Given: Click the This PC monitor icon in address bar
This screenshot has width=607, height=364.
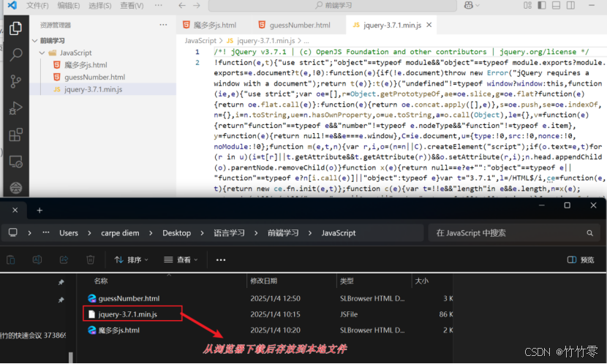Looking at the screenshot, I should point(12,232).
